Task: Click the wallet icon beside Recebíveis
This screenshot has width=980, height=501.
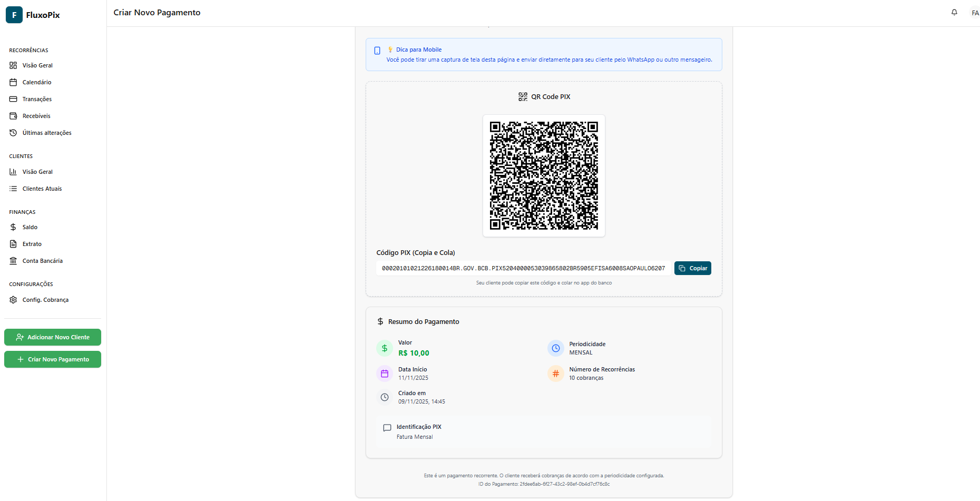Action: (x=13, y=116)
